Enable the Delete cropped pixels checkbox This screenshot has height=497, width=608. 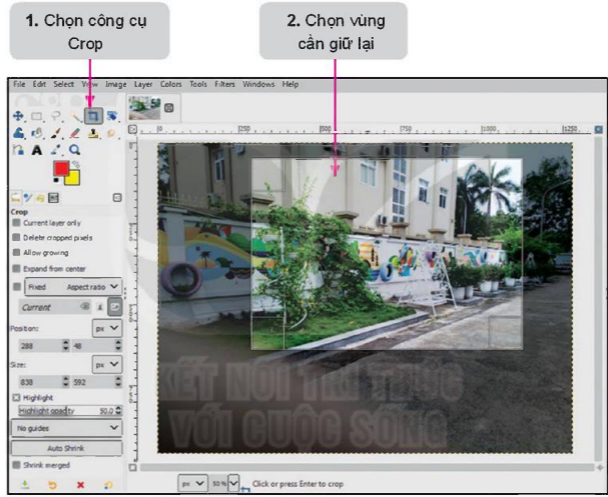pyautogui.click(x=16, y=238)
